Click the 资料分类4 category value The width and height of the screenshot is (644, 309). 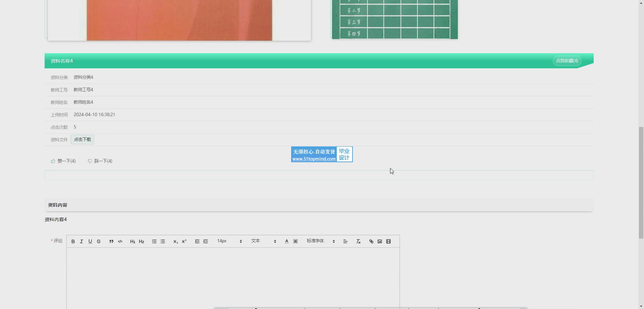83,77
